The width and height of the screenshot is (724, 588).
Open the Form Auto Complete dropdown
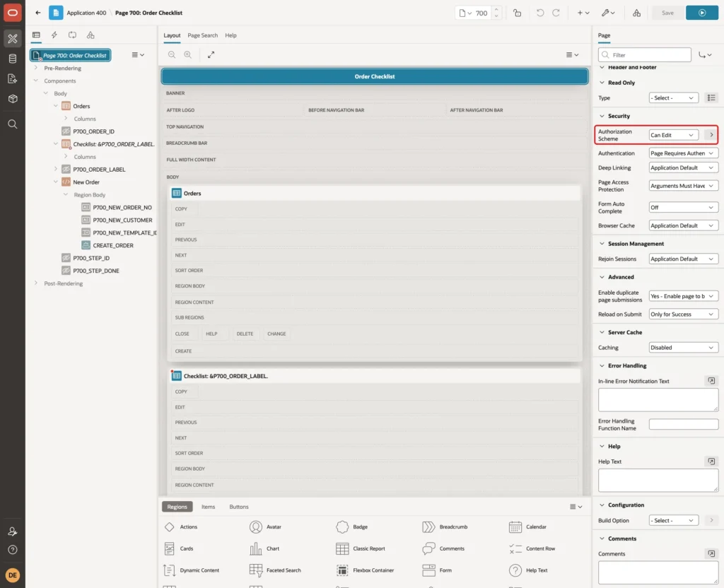click(x=684, y=207)
